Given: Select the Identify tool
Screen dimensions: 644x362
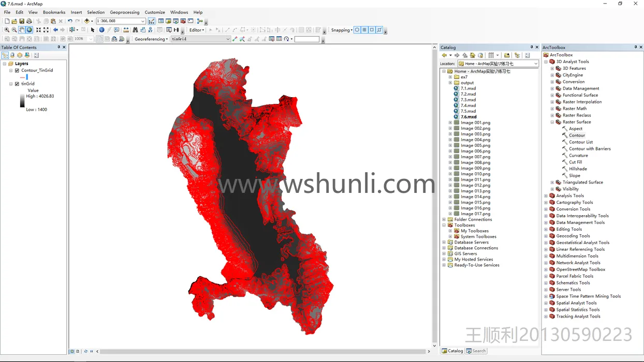Looking at the screenshot, I should [101, 30].
